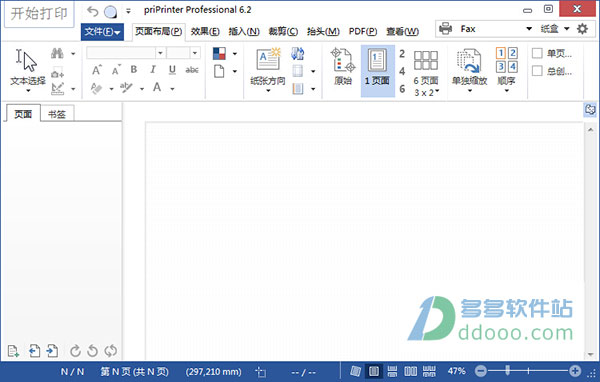Image resolution: width=600 pixels, height=382 pixels.
Task: Open the 顺序 page order options
Action: coord(507,70)
